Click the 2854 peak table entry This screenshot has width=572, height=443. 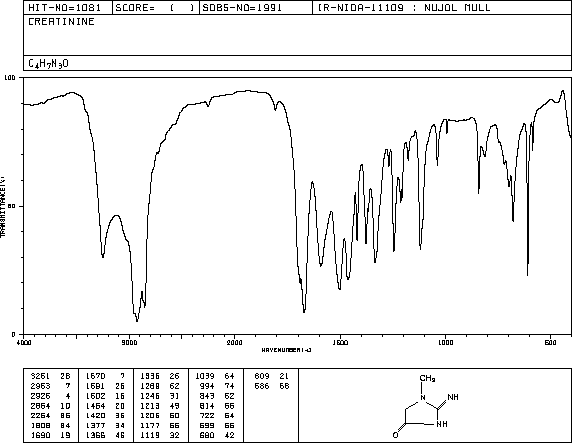click(50, 406)
